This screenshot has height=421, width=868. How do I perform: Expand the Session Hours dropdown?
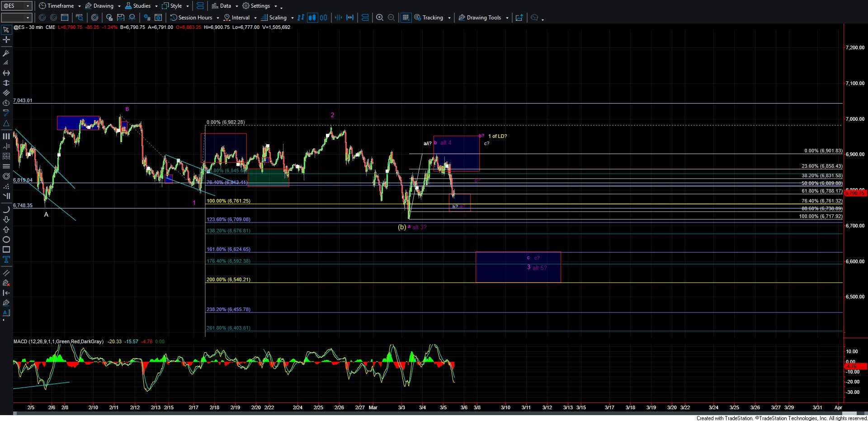pos(218,18)
